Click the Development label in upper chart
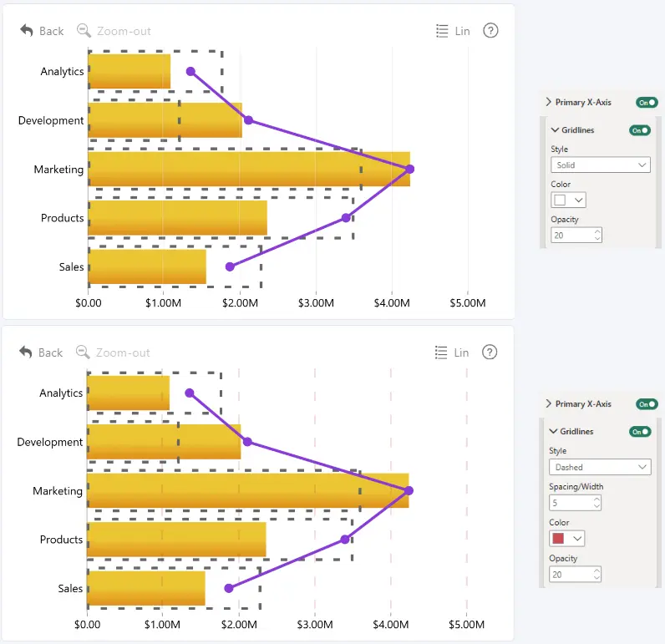Image resolution: width=665 pixels, height=644 pixels. click(x=51, y=120)
